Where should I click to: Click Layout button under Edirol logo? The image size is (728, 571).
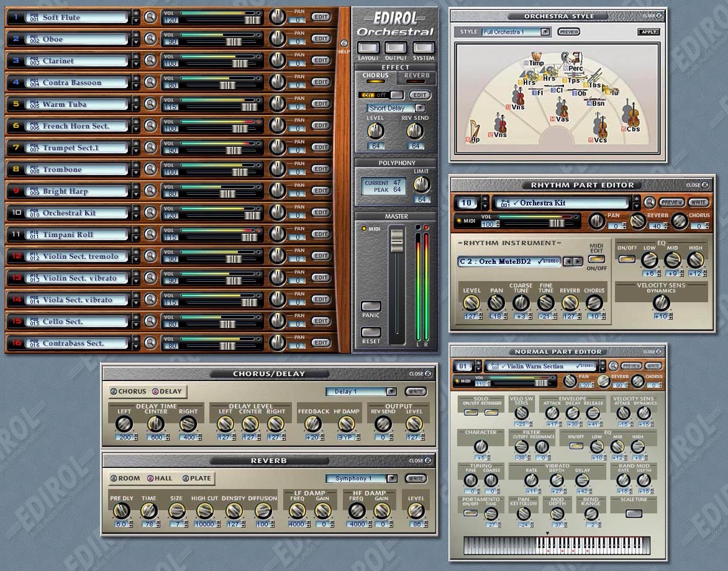point(368,47)
